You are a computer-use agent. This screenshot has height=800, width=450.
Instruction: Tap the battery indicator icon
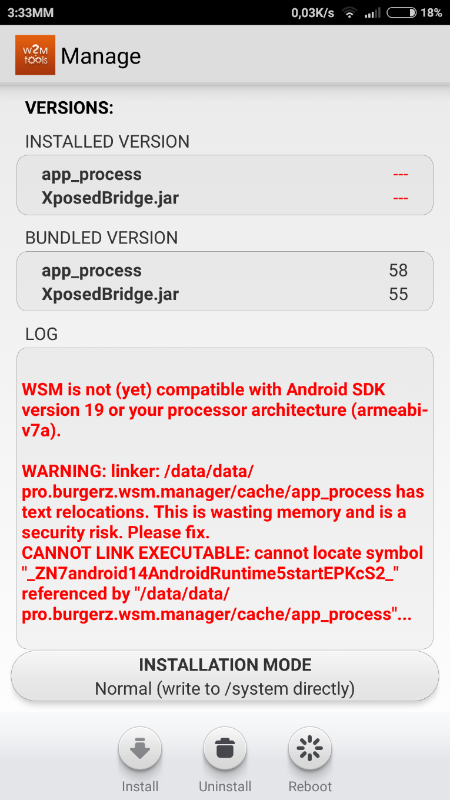pyautogui.click(x=402, y=13)
